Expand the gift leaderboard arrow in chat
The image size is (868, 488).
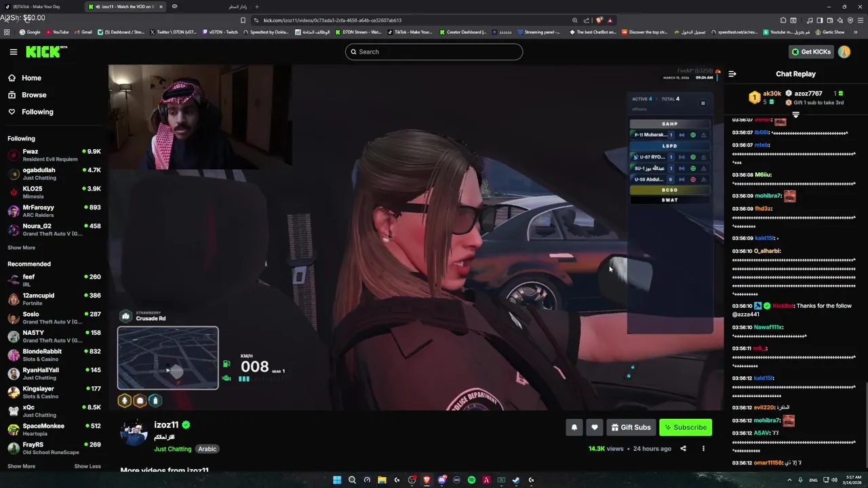pyautogui.click(x=796, y=115)
